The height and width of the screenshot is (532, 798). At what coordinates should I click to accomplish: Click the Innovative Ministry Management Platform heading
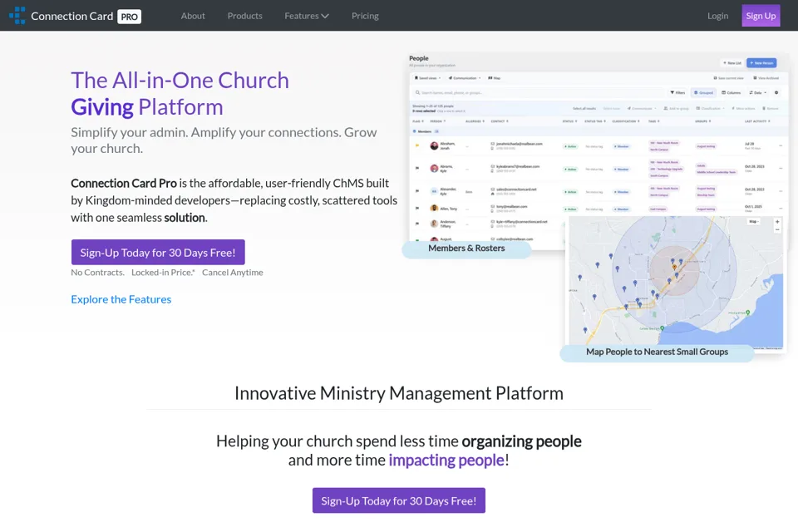[398, 393]
